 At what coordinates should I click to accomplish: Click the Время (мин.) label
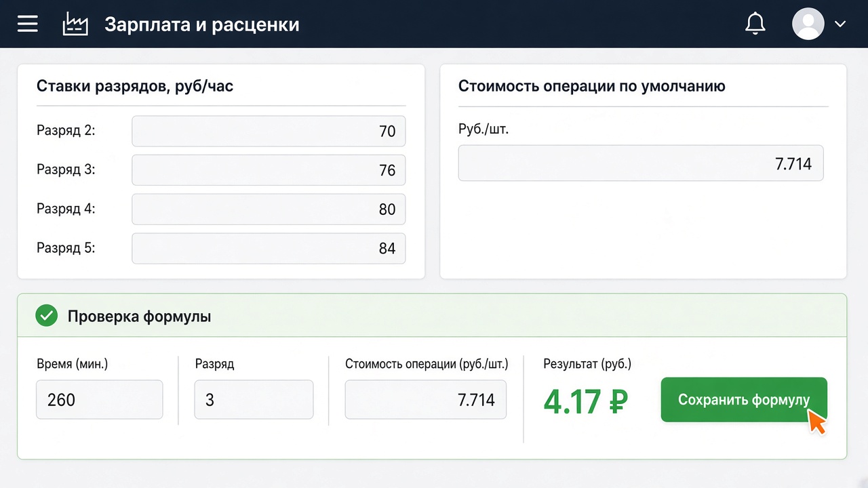click(73, 364)
